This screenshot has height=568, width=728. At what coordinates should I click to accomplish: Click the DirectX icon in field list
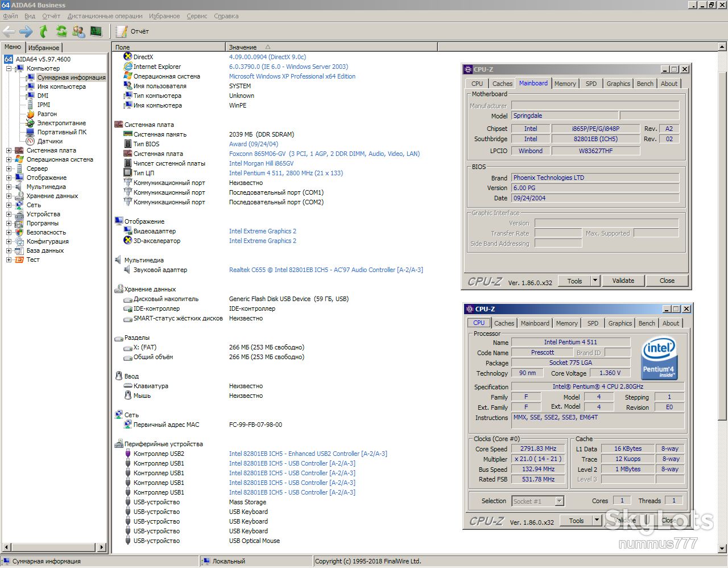tap(128, 57)
